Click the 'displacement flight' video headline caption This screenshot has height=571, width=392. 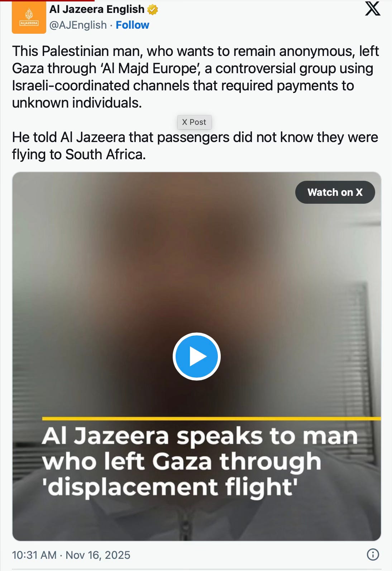[200, 462]
